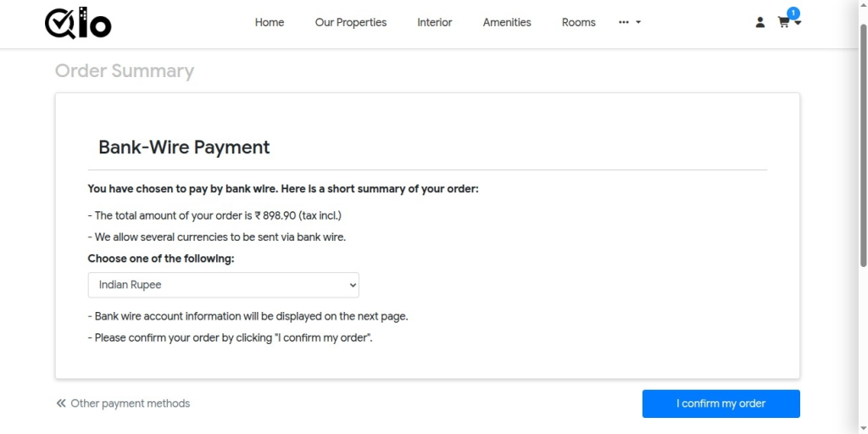Open the user account icon
The height and width of the screenshot is (434, 868).
pos(760,22)
